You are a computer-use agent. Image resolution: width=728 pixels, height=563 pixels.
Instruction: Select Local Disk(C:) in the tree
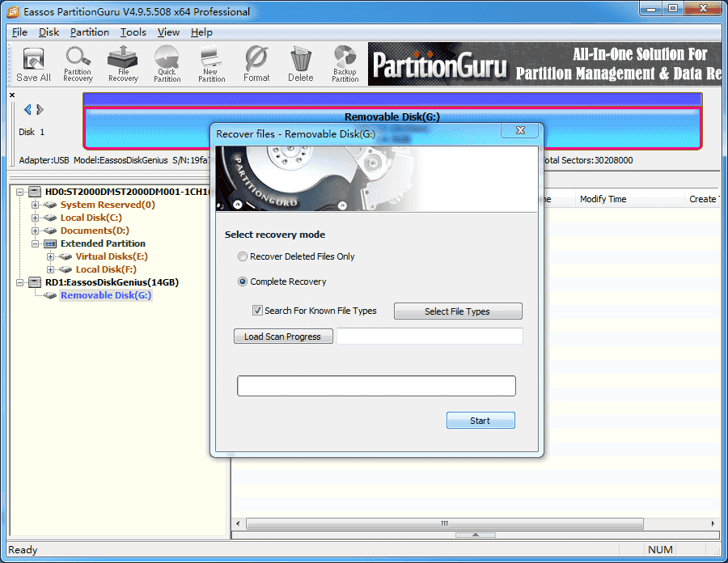click(91, 218)
